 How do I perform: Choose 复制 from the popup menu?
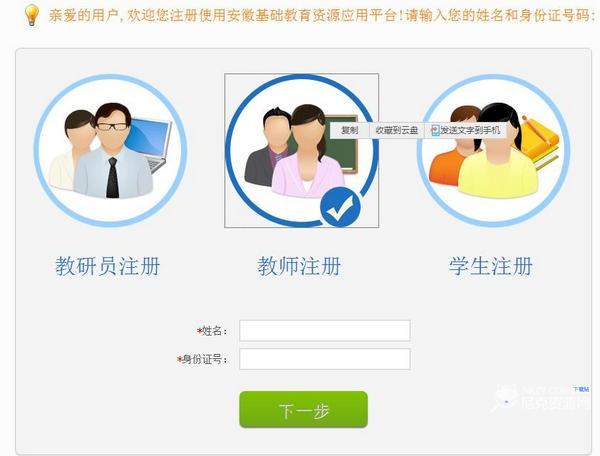[x=349, y=130]
